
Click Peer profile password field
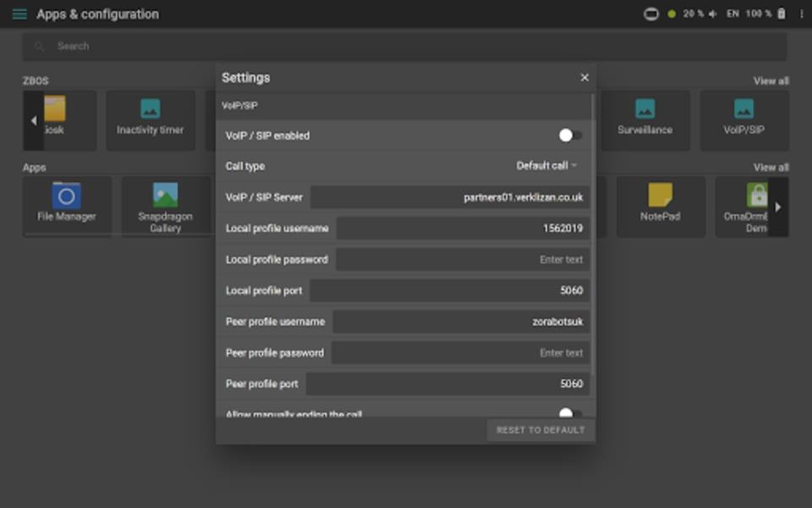click(x=460, y=353)
